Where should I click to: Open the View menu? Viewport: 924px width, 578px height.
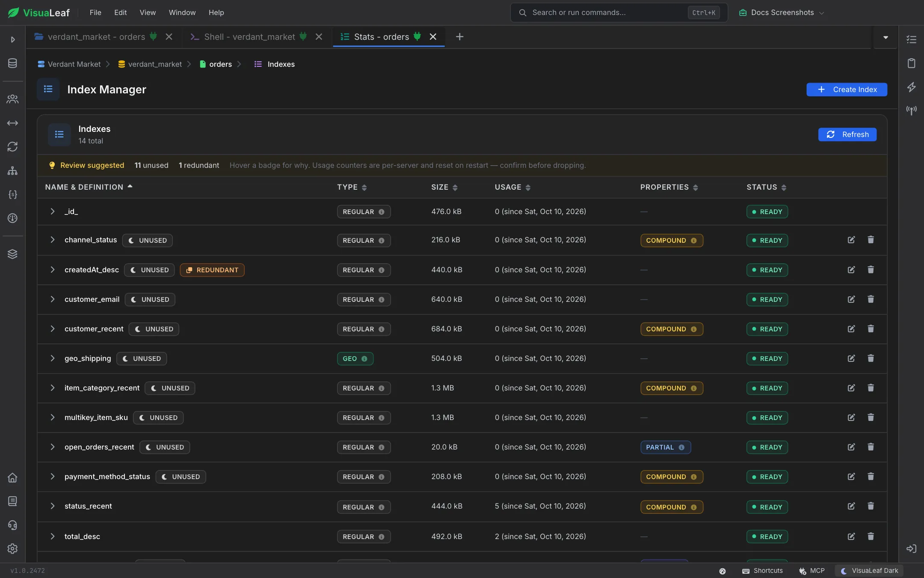tap(148, 12)
